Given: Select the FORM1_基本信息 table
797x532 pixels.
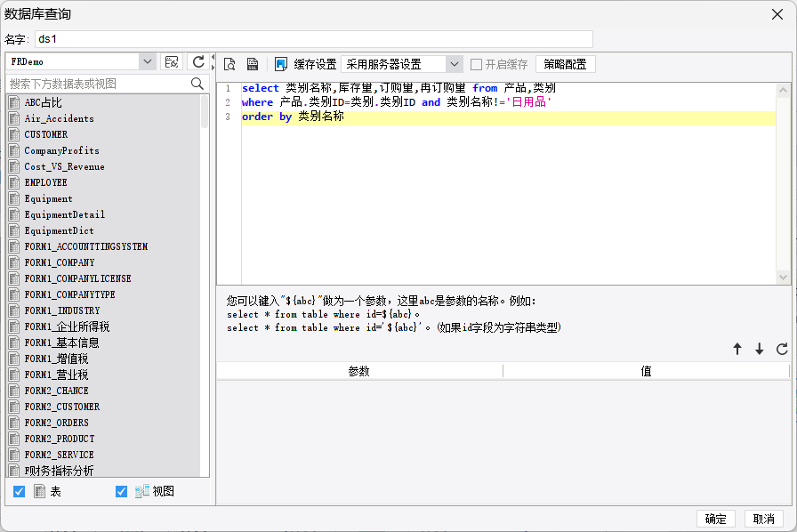Looking at the screenshot, I should (61, 343).
